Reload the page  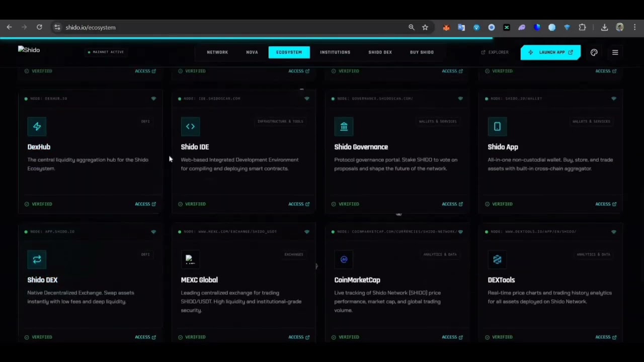click(39, 27)
